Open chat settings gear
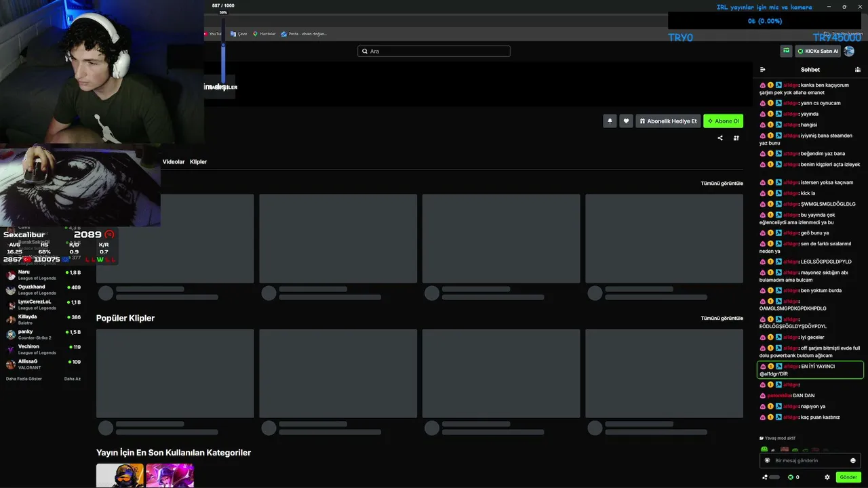The image size is (868, 488). (x=827, y=477)
